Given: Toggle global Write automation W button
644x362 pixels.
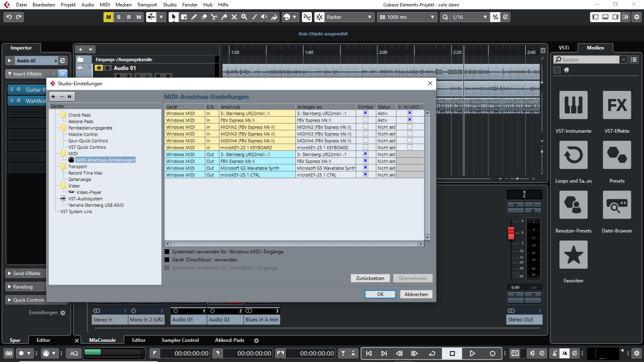Looking at the screenshot, I should (x=138, y=17).
